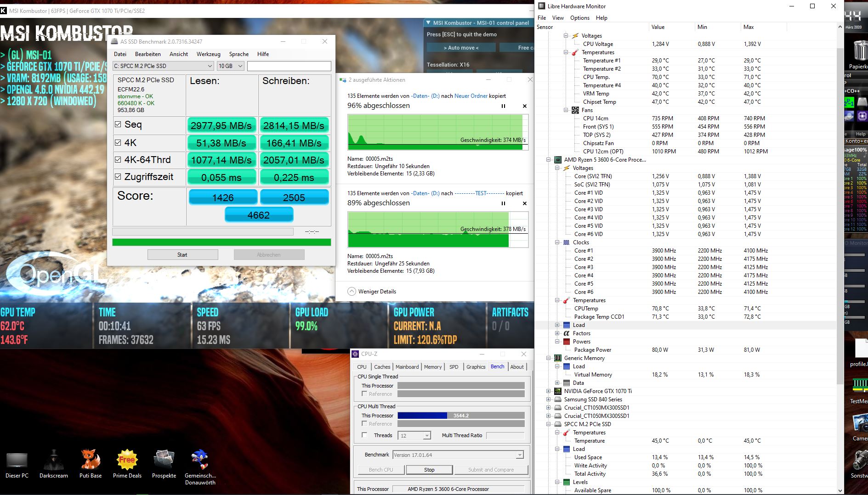This screenshot has width=868, height=495.
Task: Cancel the copy to Neuer Ordner
Action: pyautogui.click(x=525, y=106)
